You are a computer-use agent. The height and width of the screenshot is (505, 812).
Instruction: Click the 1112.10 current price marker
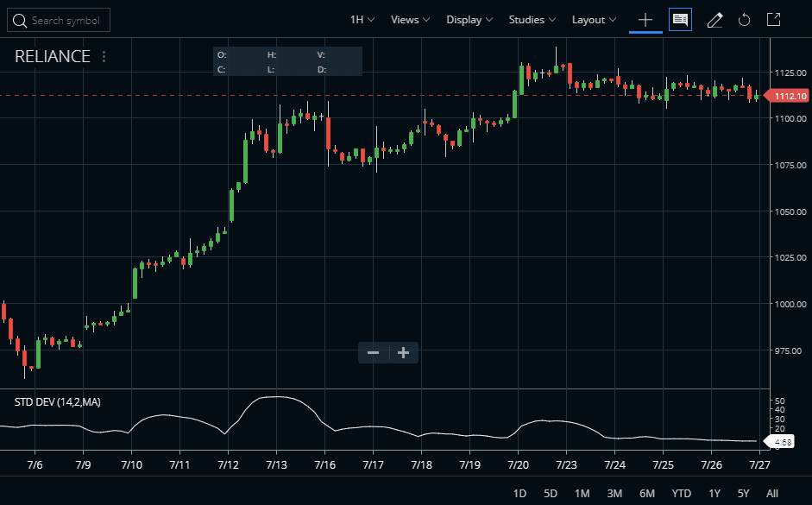click(x=787, y=96)
